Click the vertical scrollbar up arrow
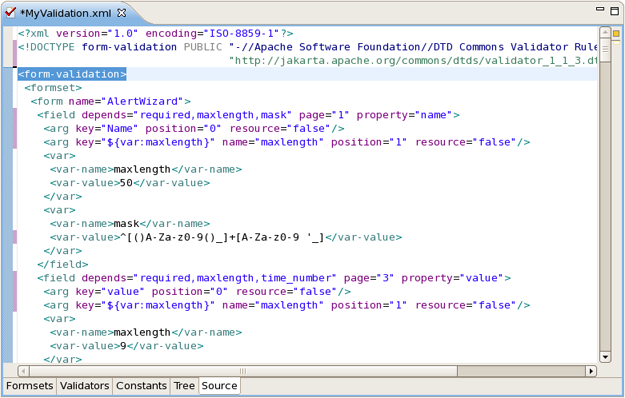 tap(605, 32)
